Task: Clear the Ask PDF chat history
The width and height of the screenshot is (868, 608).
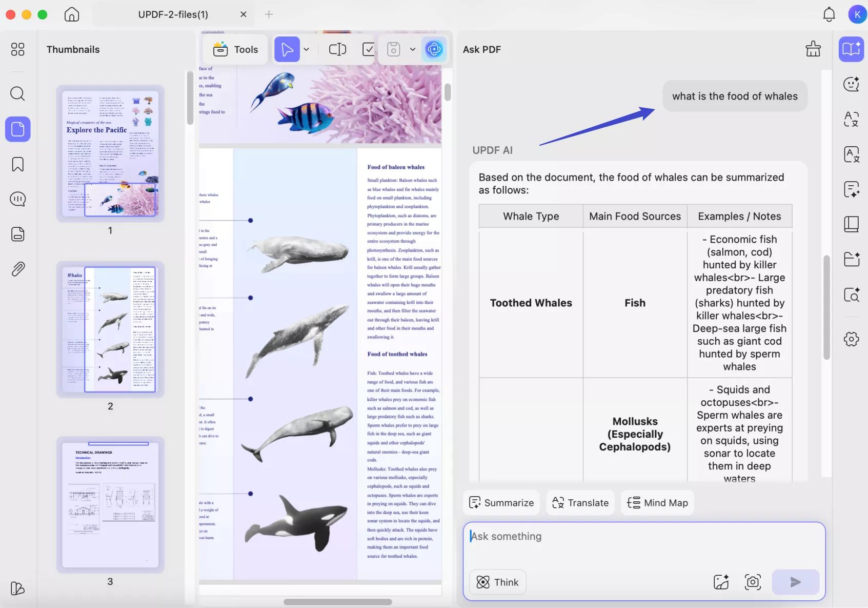Action: click(813, 49)
